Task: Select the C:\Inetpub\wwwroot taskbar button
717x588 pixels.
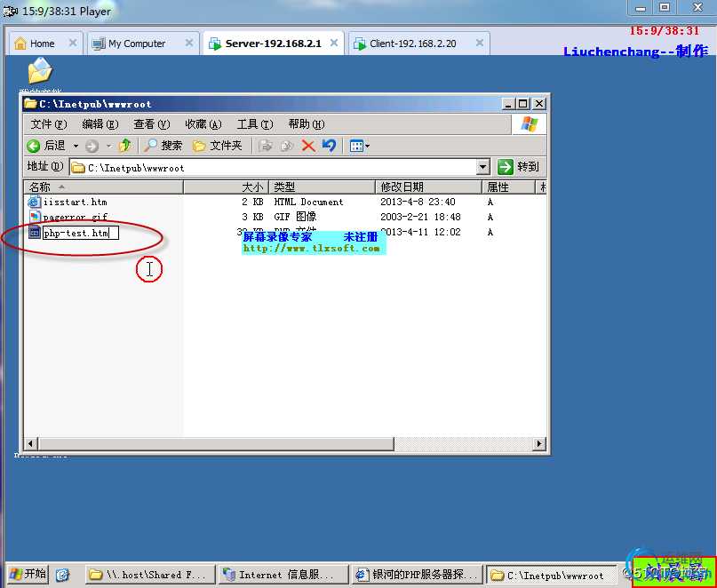Action: click(x=551, y=575)
